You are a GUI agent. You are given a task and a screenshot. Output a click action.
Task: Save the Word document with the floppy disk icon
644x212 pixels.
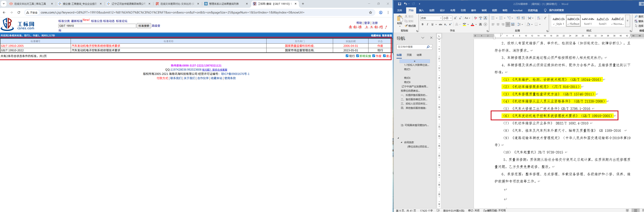pos(399,4)
